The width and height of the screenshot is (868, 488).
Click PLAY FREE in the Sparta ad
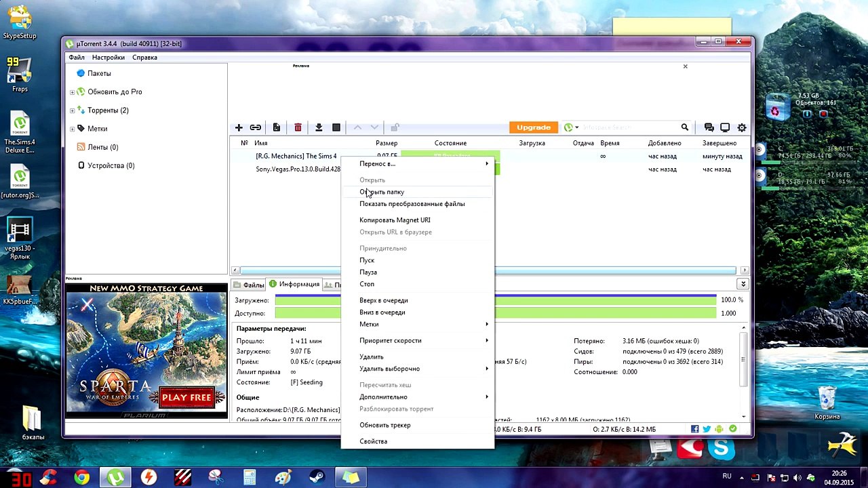point(187,397)
